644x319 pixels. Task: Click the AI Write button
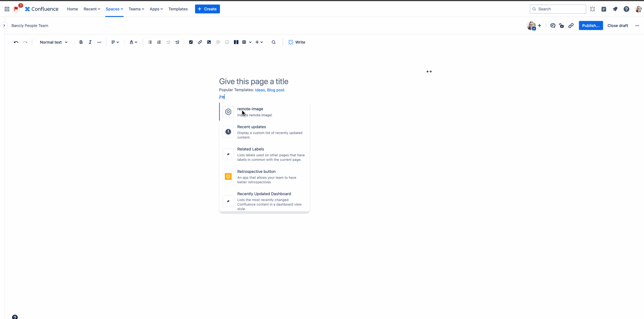(297, 42)
